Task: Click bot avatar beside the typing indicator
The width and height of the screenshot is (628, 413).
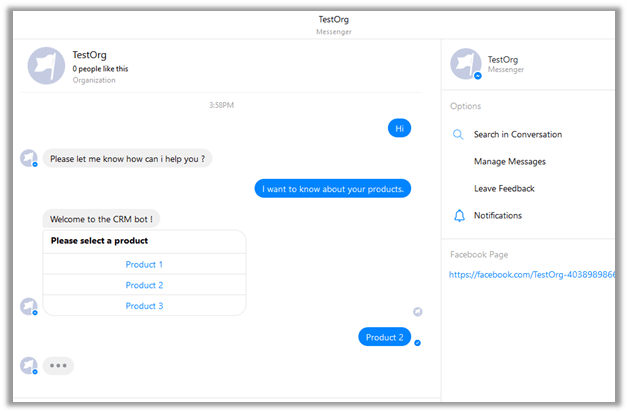Action: point(29,366)
